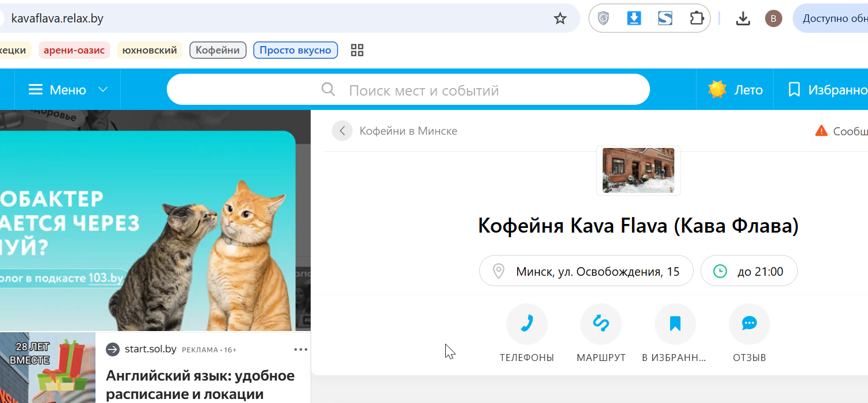Open the юхновский bookmark
The width and height of the screenshot is (868, 403).
150,50
